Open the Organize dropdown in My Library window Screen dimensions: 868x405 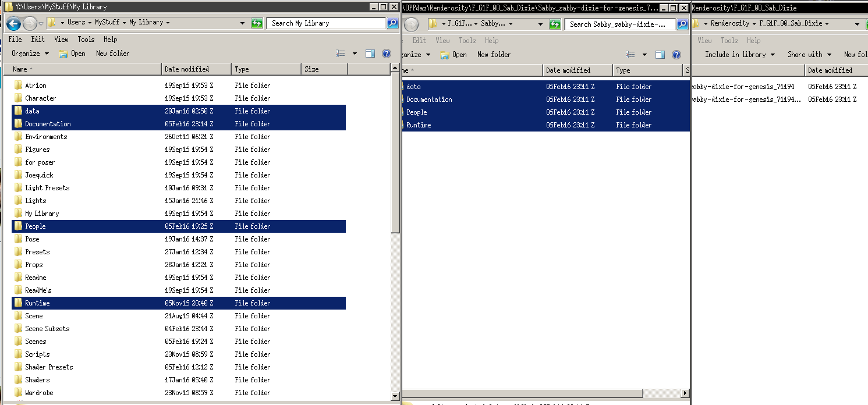pyautogui.click(x=30, y=54)
